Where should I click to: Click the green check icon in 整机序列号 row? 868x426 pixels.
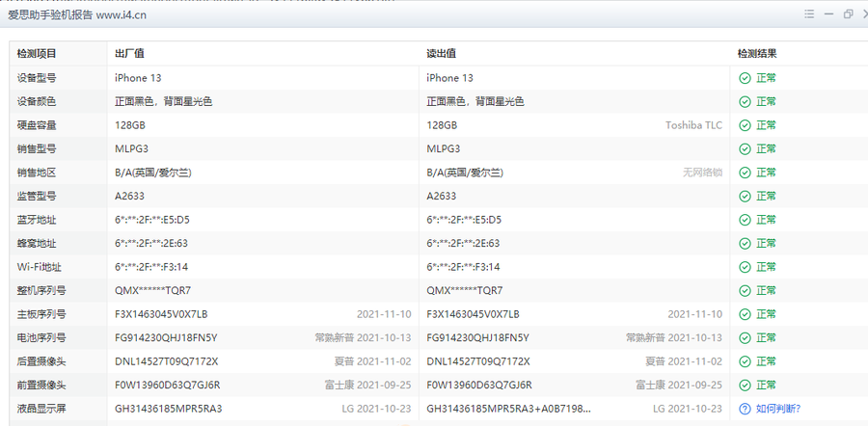coord(746,290)
